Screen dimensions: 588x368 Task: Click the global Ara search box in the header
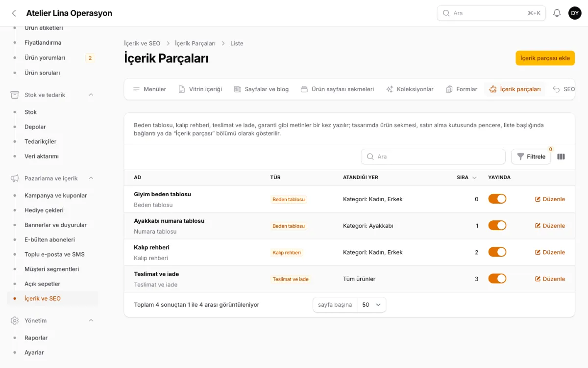point(491,13)
